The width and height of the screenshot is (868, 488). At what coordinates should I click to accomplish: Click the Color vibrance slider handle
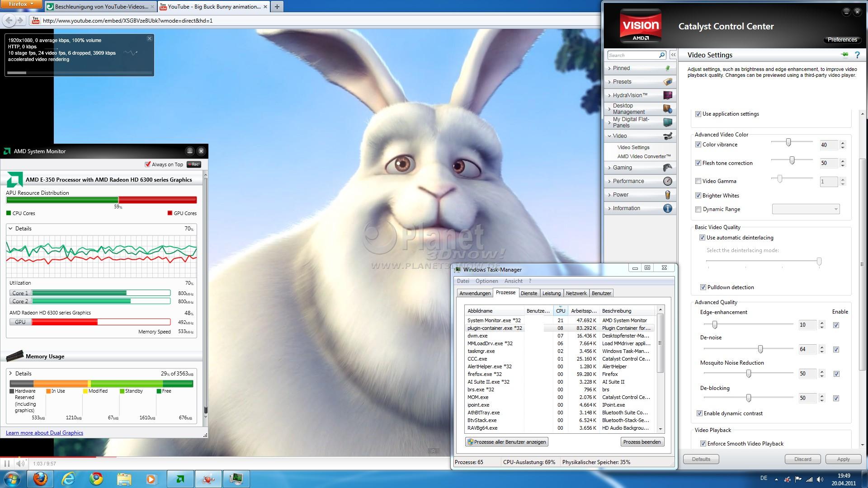pyautogui.click(x=788, y=142)
